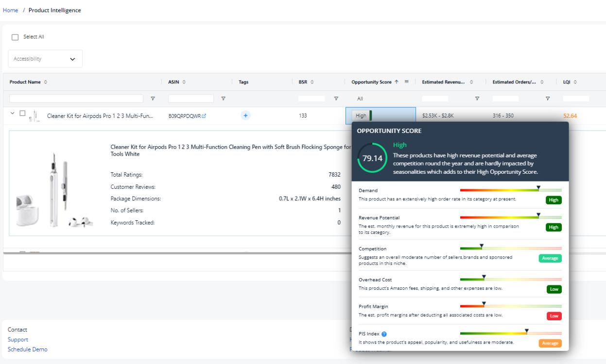Viewport: 606px width, 364px height.
Task: Open the Schedule Demo link
Action: pos(27,349)
